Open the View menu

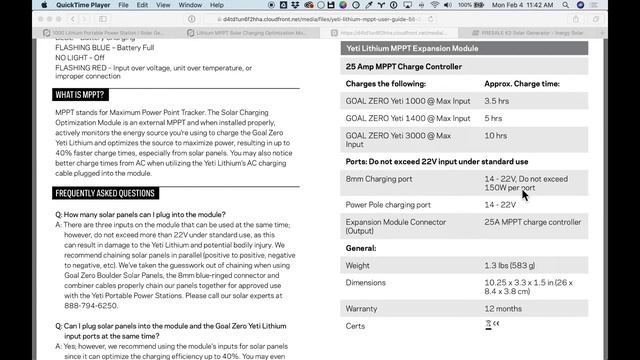(x=163, y=5)
